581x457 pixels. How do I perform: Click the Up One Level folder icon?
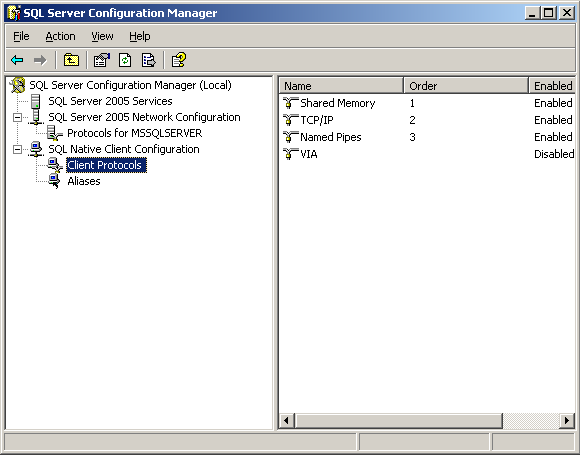pyautogui.click(x=71, y=60)
